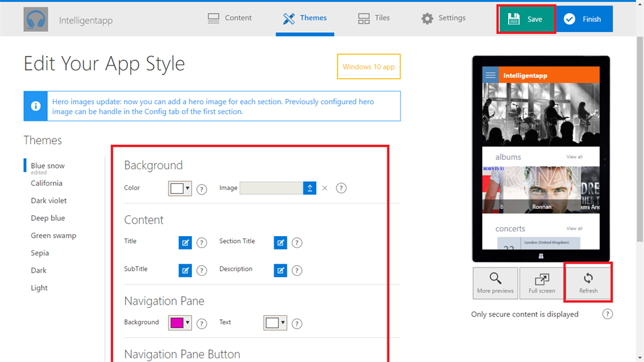Screen dimensions: 644x362
Task: Click the concert hero image in preview
Action: (x=541, y=115)
